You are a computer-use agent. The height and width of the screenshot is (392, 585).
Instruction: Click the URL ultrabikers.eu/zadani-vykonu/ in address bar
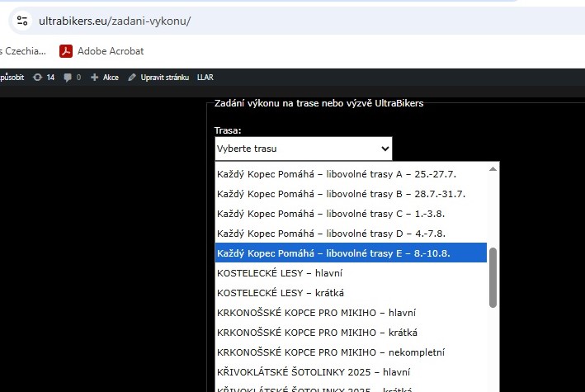tap(115, 21)
